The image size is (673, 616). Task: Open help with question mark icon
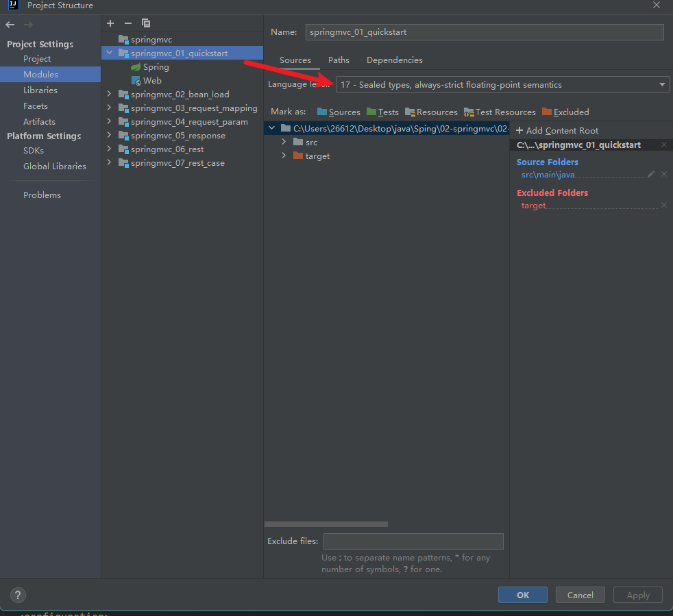[18, 595]
